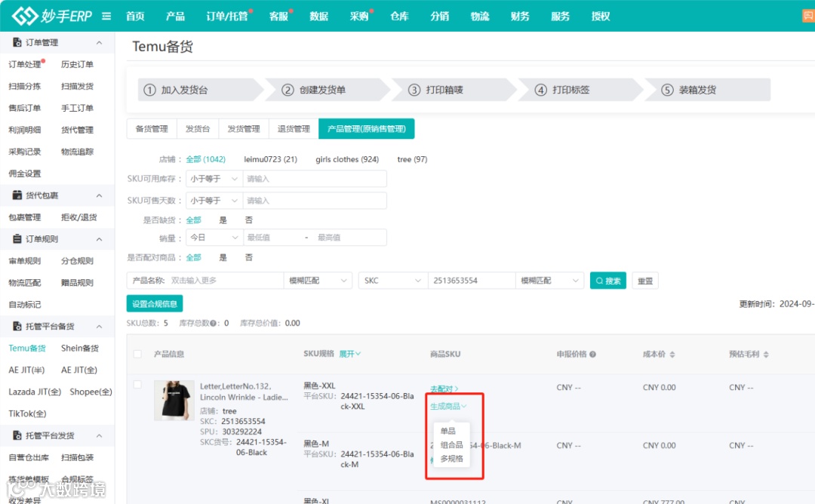Tick the select-all header checkbox
The width and height of the screenshot is (815, 504).
coord(138,354)
